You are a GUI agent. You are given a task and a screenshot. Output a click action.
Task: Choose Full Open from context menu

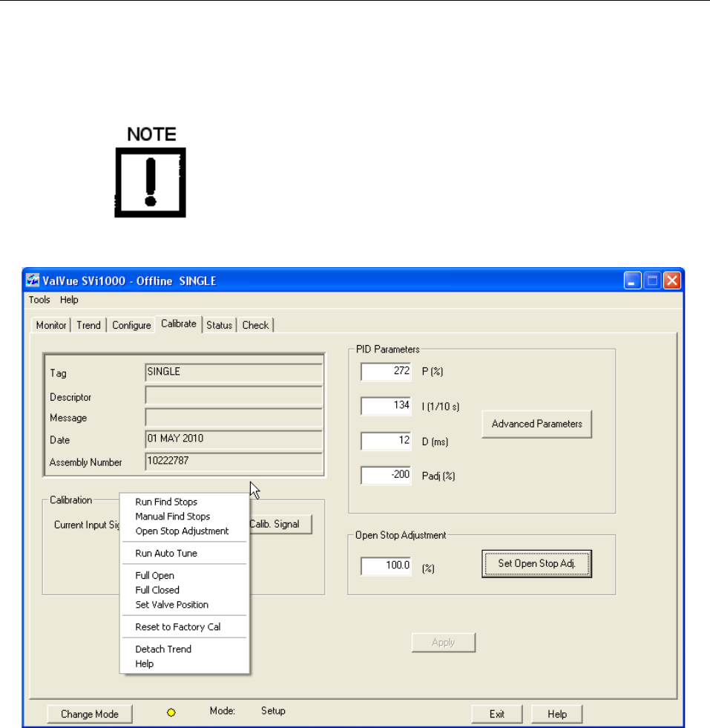pyautogui.click(x=185, y=576)
